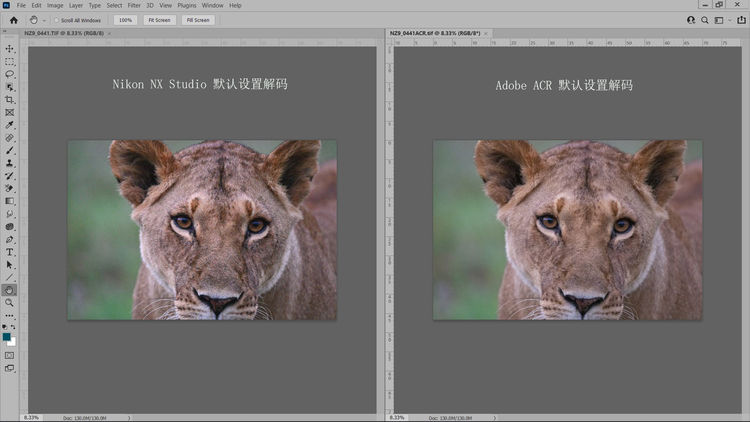Viewport: 750px width, 422px height.
Task: Enable Scroll All Windows checkbox
Action: 57,19
